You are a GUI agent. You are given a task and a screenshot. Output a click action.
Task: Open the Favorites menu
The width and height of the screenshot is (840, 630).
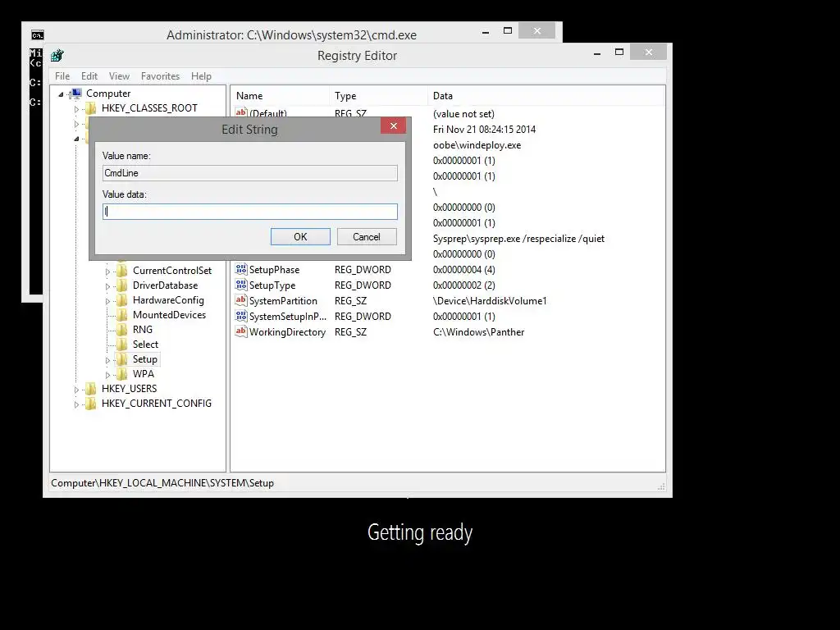(160, 76)
